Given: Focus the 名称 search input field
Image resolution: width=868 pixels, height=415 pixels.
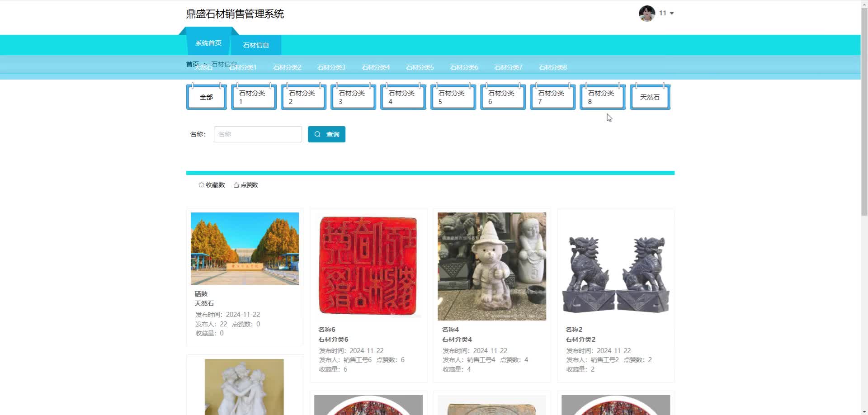Looking at the screenshot, I should click(258, 134).
